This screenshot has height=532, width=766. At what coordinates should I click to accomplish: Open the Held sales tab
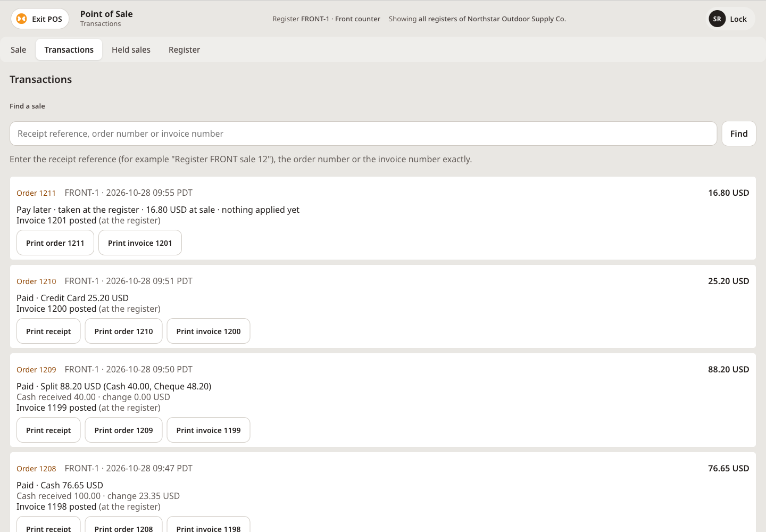[131, 49]
